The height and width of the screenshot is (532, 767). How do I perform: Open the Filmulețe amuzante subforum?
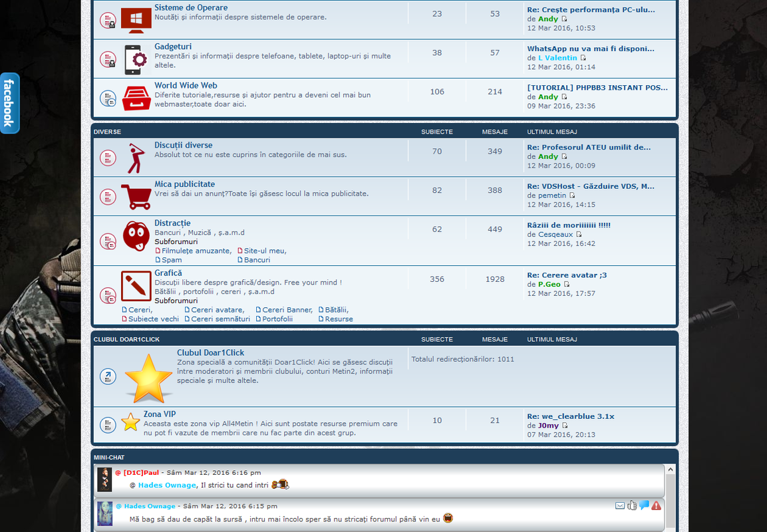point(196,251)
